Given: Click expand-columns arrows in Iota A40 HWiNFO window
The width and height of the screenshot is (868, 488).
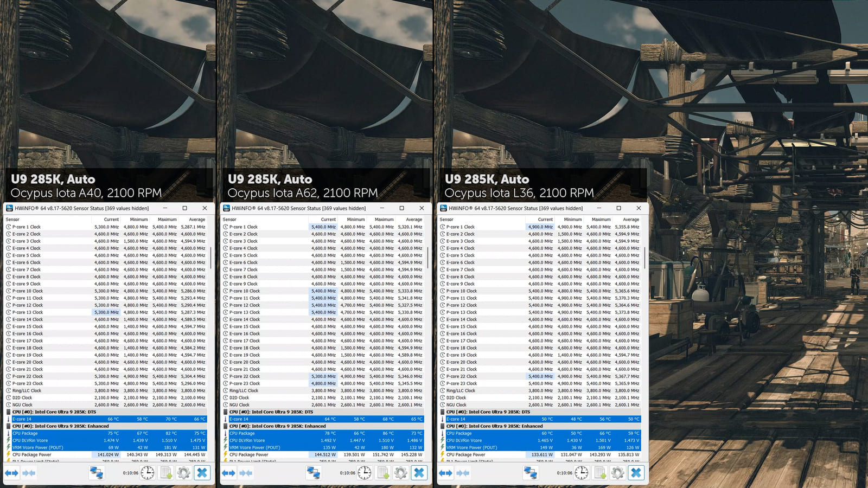Looking at the screenshot, I should tap(11, 473).
